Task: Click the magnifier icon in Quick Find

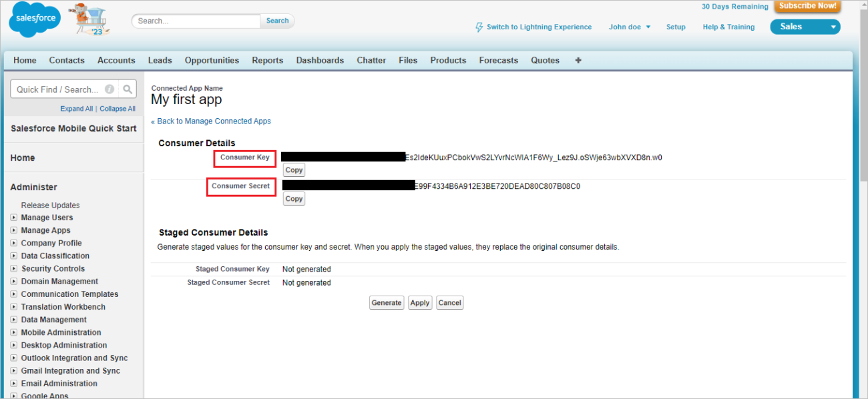Action: pos(128,89)
